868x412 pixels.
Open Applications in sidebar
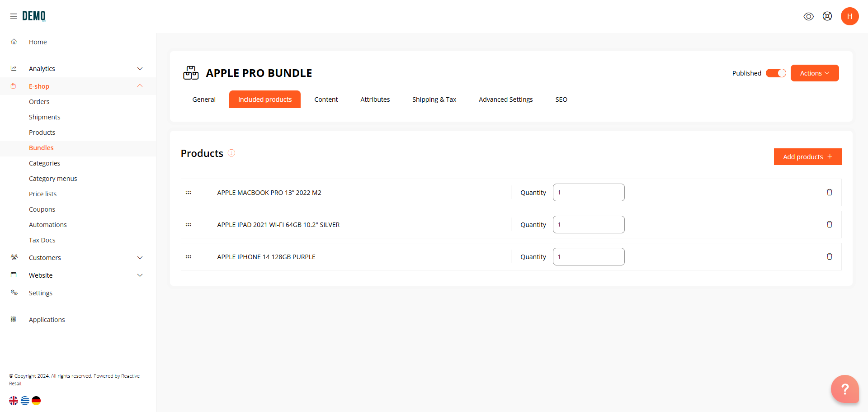[x=47, y=320]
